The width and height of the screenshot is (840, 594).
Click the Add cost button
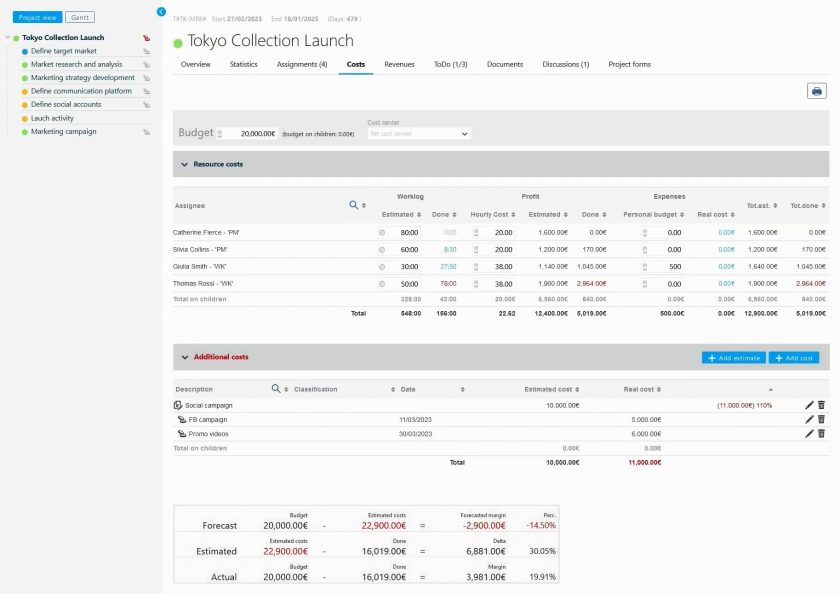coord(794,358)
